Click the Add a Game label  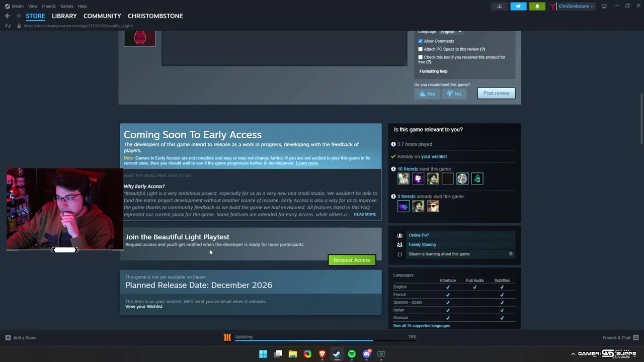point(25,338)
